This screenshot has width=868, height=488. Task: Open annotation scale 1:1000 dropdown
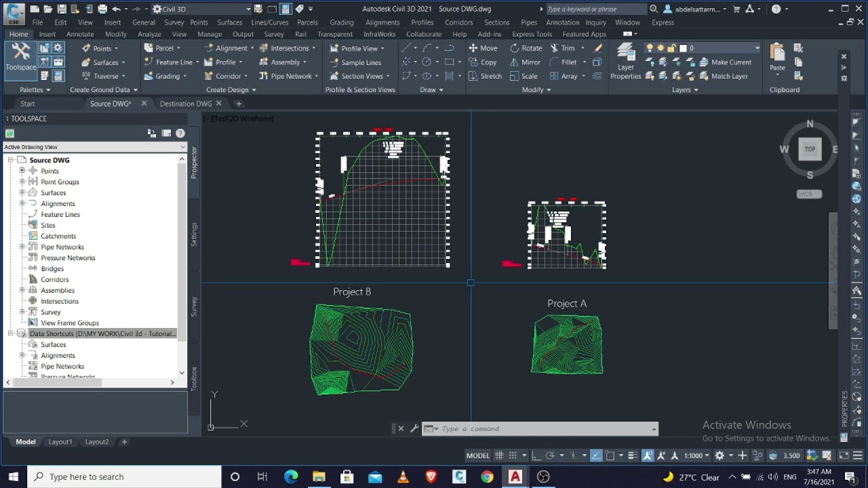point(696,455)
